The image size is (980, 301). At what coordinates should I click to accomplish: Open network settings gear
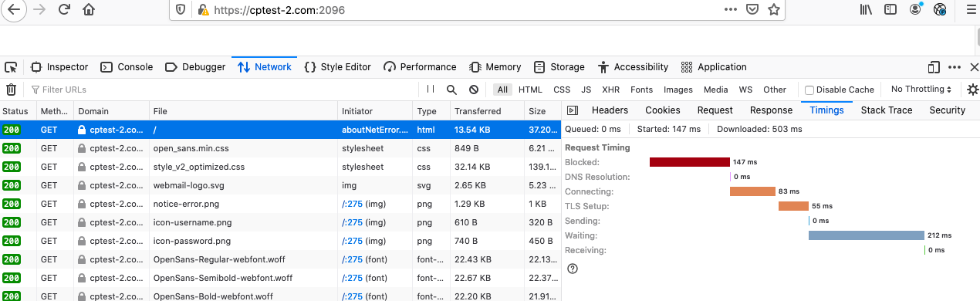[972, 90]
